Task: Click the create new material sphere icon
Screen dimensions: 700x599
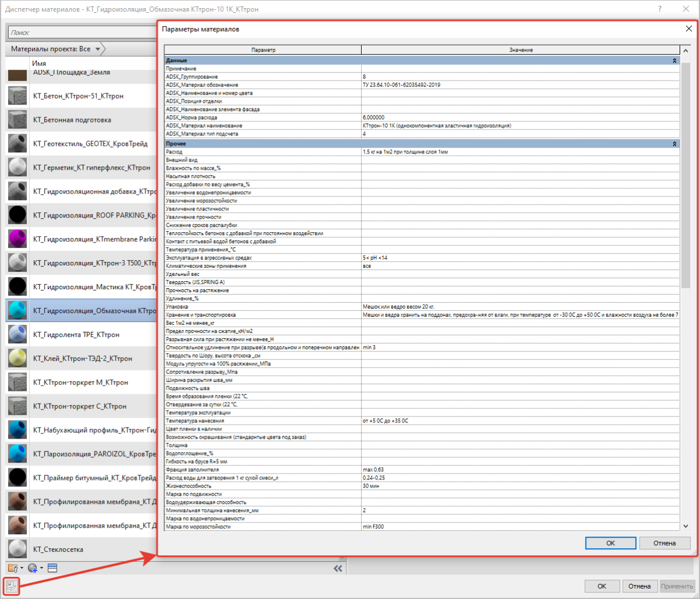Action: 32,568
